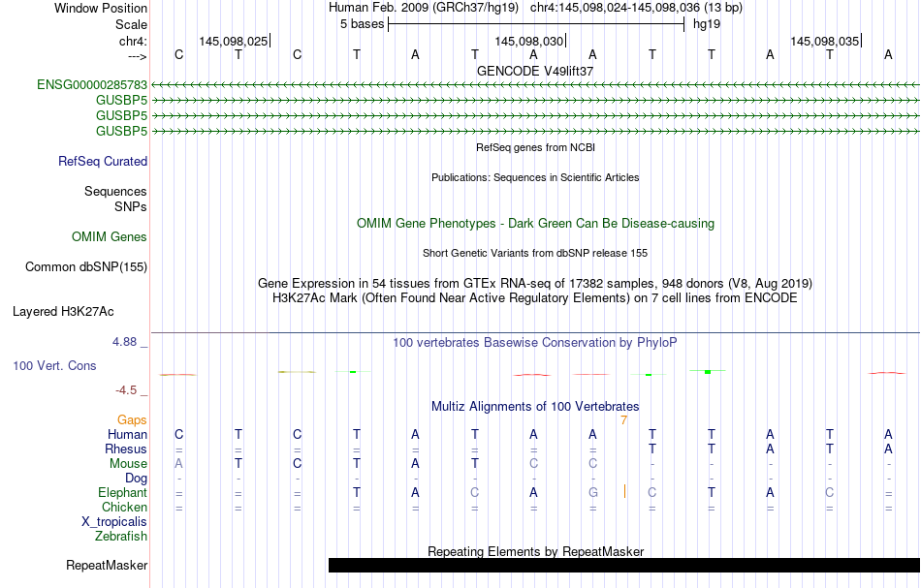The image size is (921, 588).
Task: Click the chr4:145,098,024-145,098,036 (13 bp) coordinates
Action: pyautogui.click(x=636, y=8)
